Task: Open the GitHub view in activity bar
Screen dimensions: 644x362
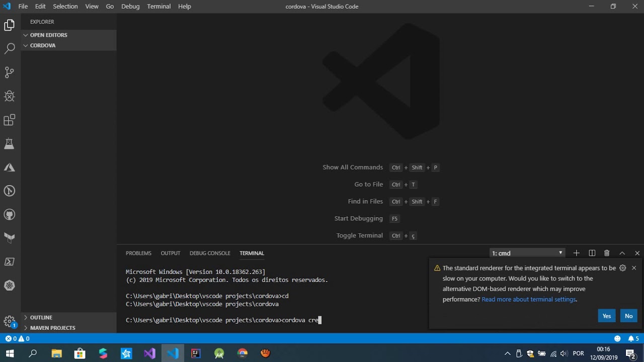Action: (10, 215)
